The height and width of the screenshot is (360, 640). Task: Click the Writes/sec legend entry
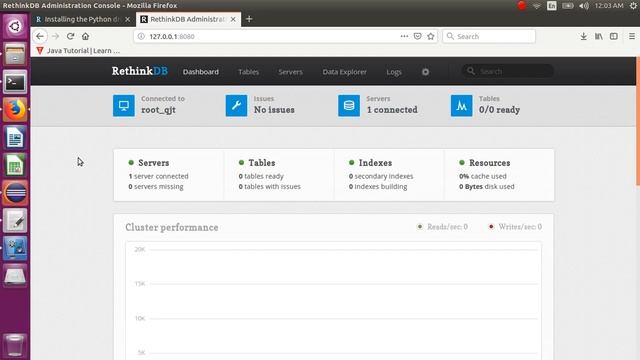(516, 227)
